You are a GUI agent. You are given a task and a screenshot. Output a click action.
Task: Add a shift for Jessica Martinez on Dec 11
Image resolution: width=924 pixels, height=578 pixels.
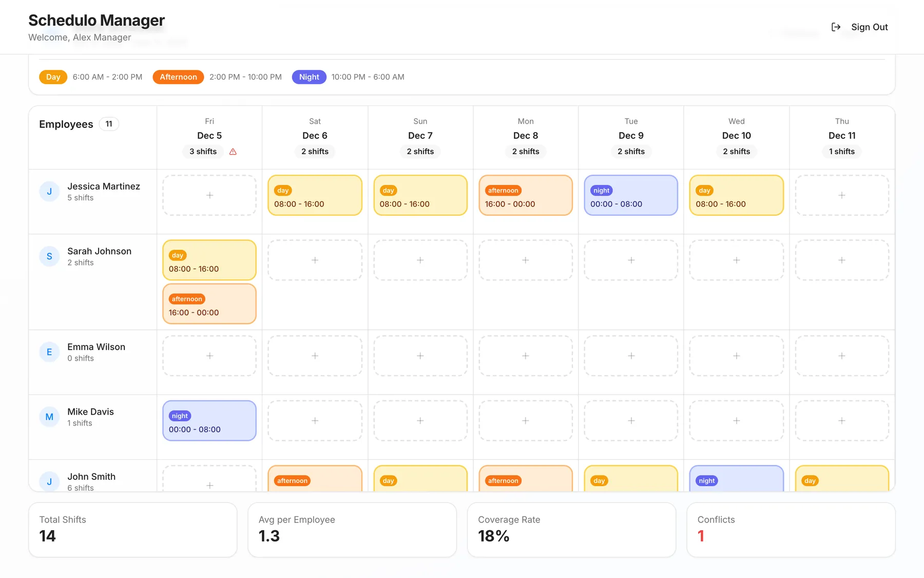(x=842, y=195)
